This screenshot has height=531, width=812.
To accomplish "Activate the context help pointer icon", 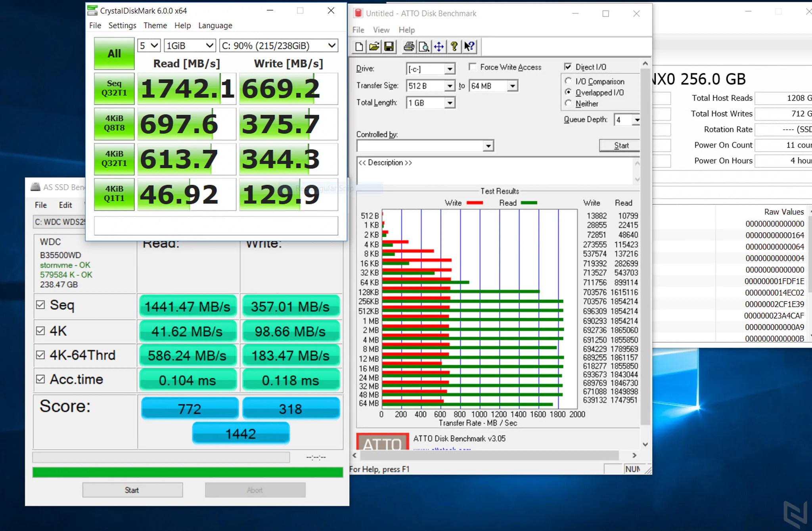I will [469, 47].
